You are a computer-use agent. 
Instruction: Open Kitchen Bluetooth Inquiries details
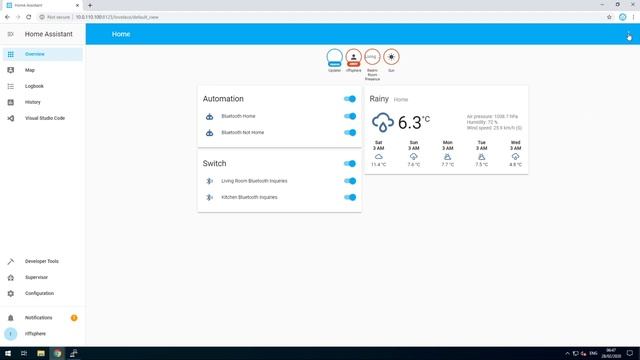(249, 197)
